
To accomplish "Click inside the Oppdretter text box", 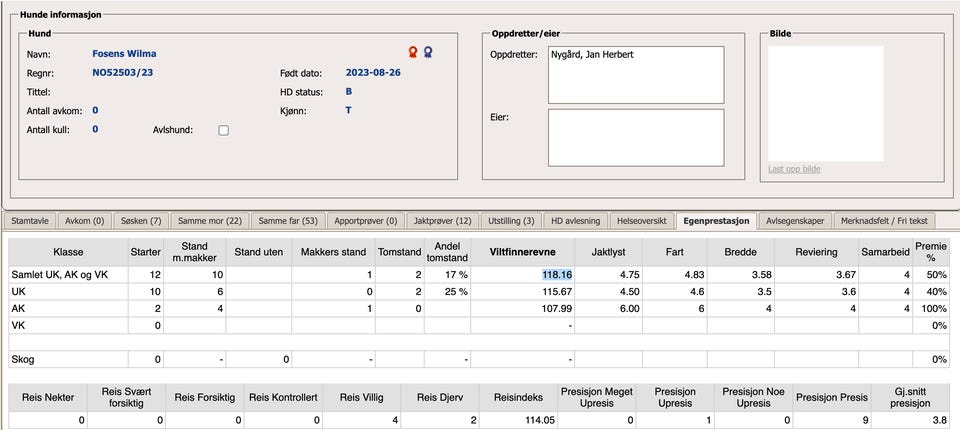I will point(635,73).
